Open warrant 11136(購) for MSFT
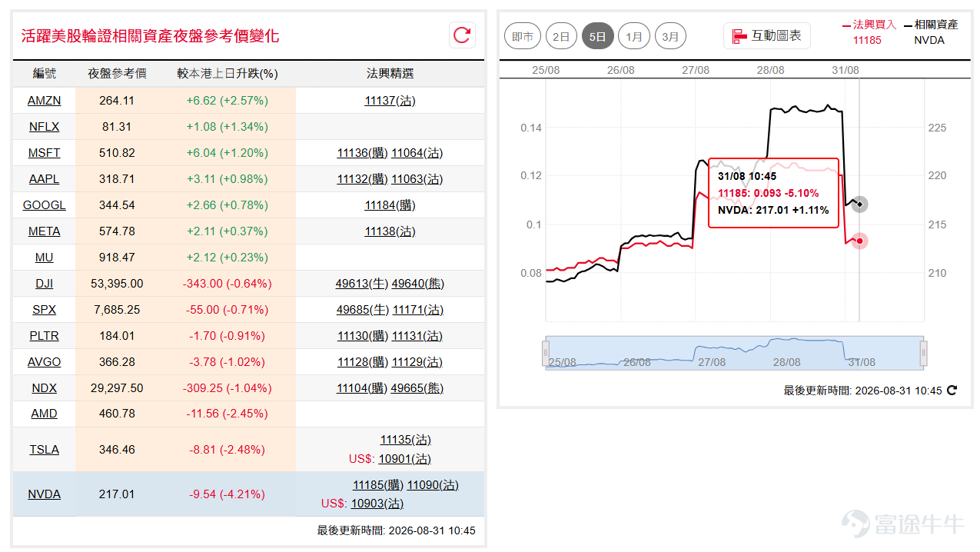The image size is (980, 552). click(362, 153)
